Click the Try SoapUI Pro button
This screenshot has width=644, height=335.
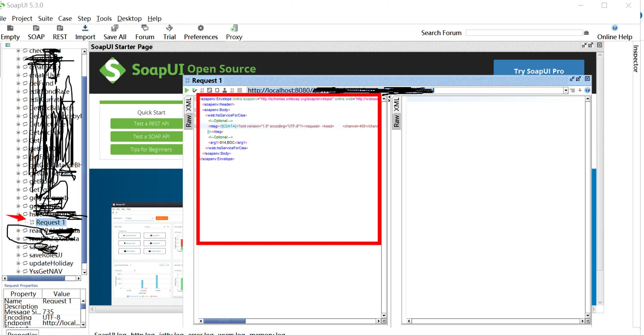[x=539, y=71]
